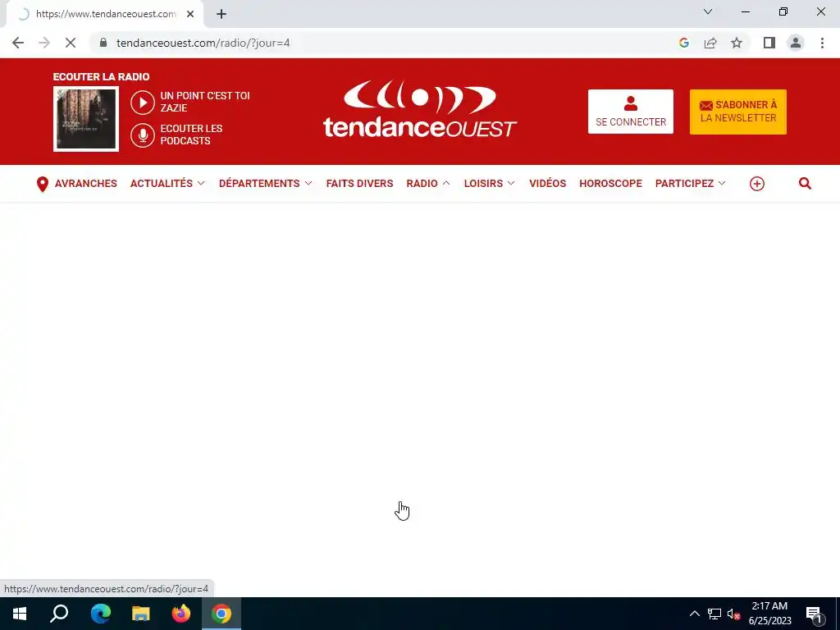
Task: Open the podcasts microphone icon
Action: [x=143, y=135]
